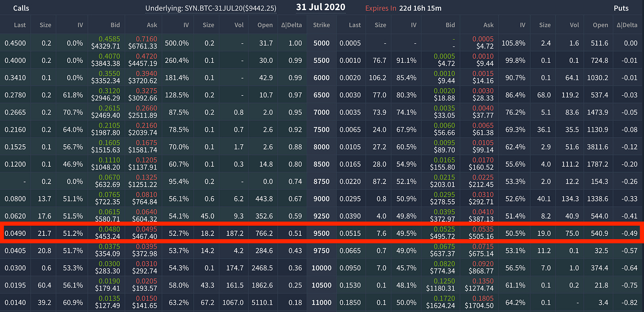Viewport: 644px width, 312px height.
Task: Sort by the Strike column header
Action: tap(321, 25)
